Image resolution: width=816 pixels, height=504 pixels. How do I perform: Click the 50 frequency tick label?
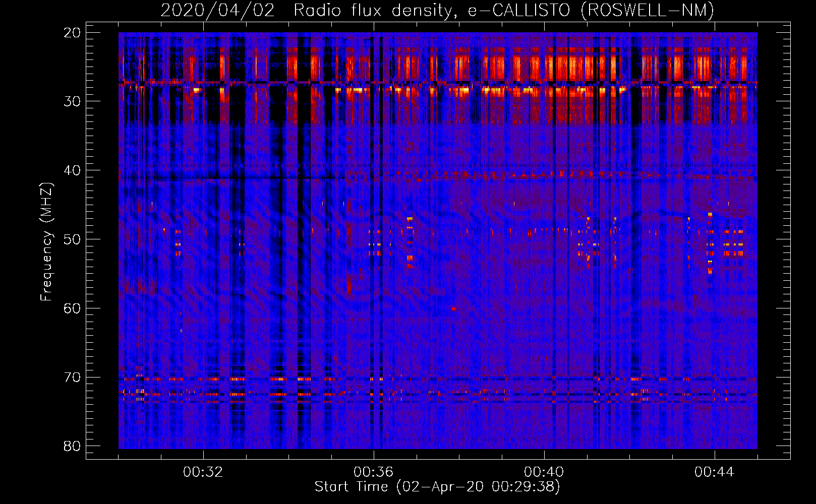[73, 239]
